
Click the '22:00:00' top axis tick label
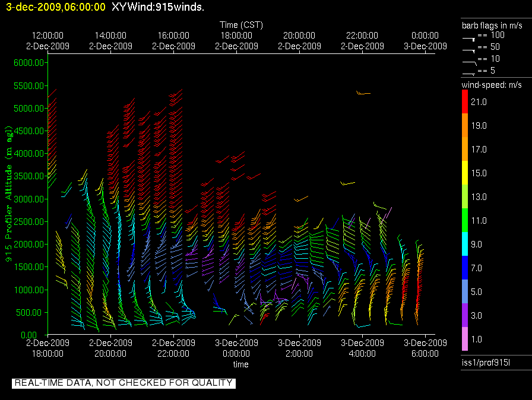[362, 36]
